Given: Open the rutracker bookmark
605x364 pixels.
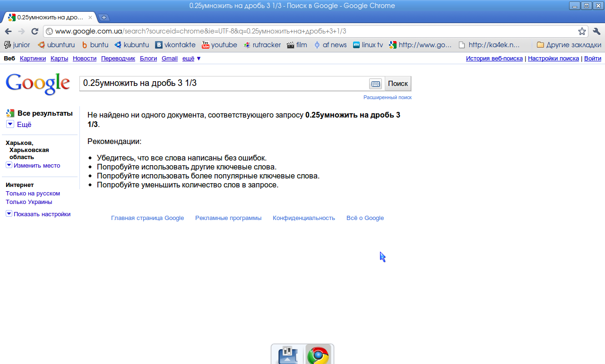Looking at the screenshot, I should (x=262, y=45).
